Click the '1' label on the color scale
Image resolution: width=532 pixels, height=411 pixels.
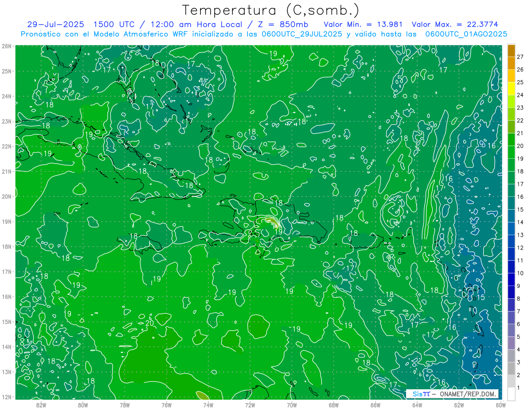[519, 388]
